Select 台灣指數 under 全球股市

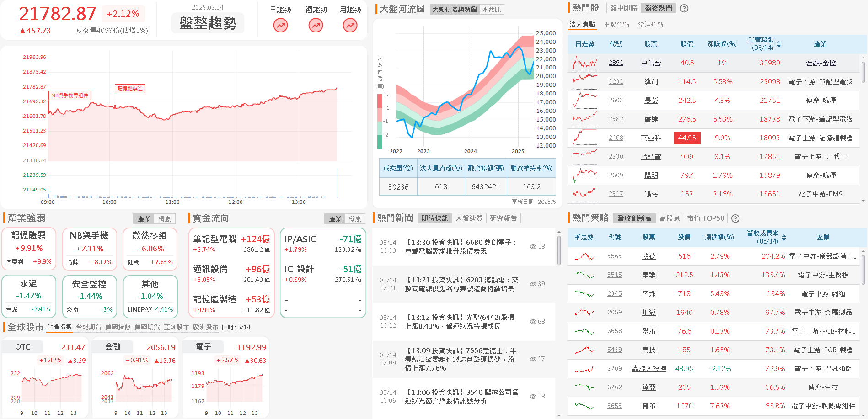point(59,327)
